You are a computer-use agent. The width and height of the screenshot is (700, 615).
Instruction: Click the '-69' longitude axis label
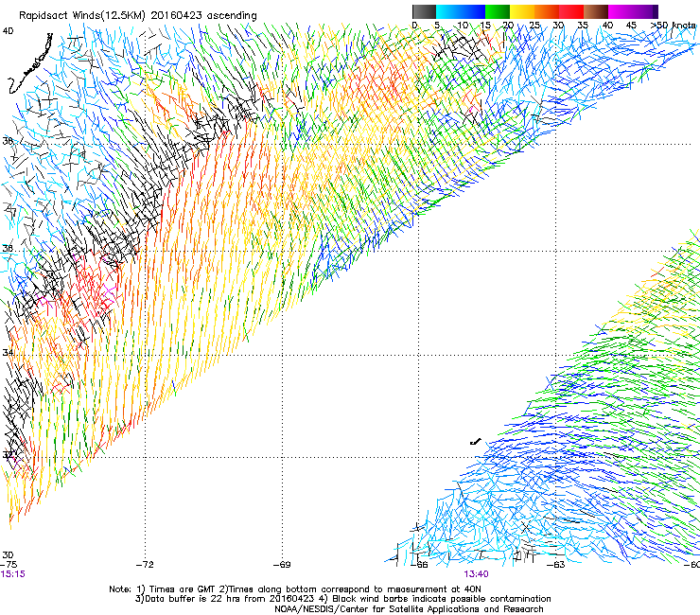[x=282, y=565]
